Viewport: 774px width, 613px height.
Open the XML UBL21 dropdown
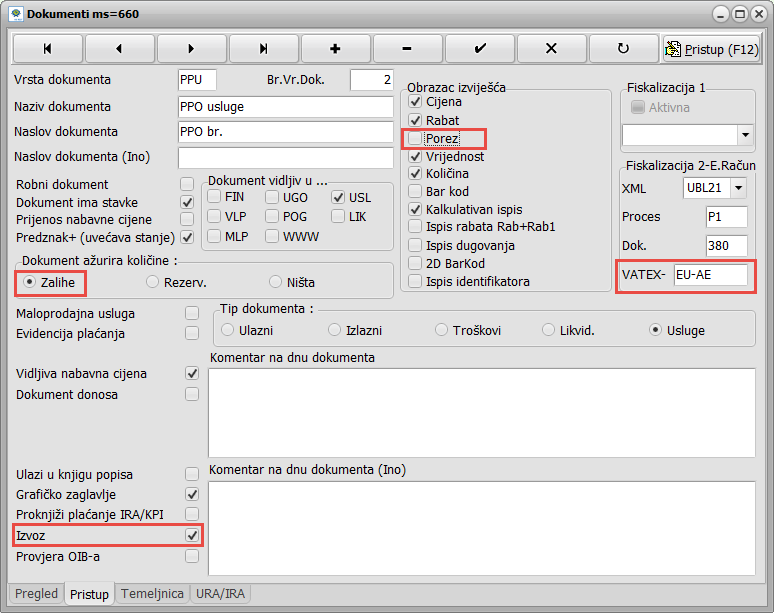click(x=738, y=188)
